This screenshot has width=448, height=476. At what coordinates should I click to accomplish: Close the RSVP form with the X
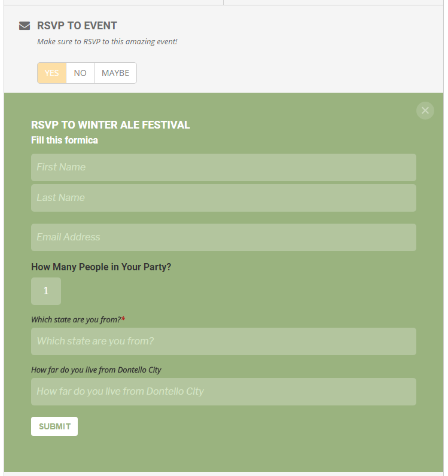[x=425, y=111]
